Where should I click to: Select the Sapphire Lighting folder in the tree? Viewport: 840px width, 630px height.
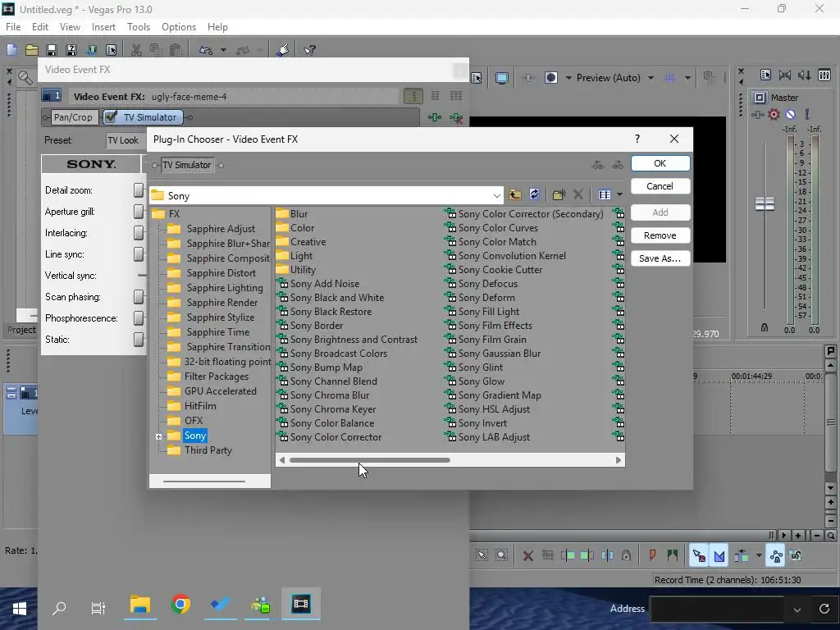[225, 288]
